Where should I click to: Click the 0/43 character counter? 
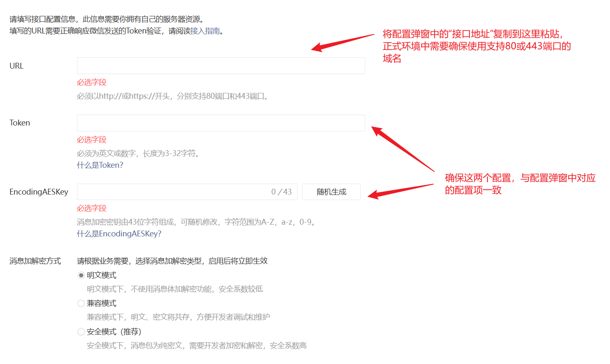281,192
